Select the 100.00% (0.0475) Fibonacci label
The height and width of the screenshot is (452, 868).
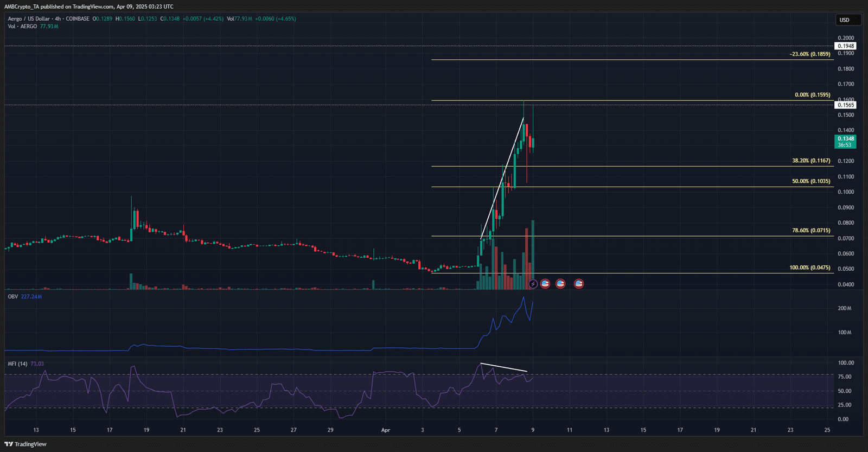pos(809,268)
